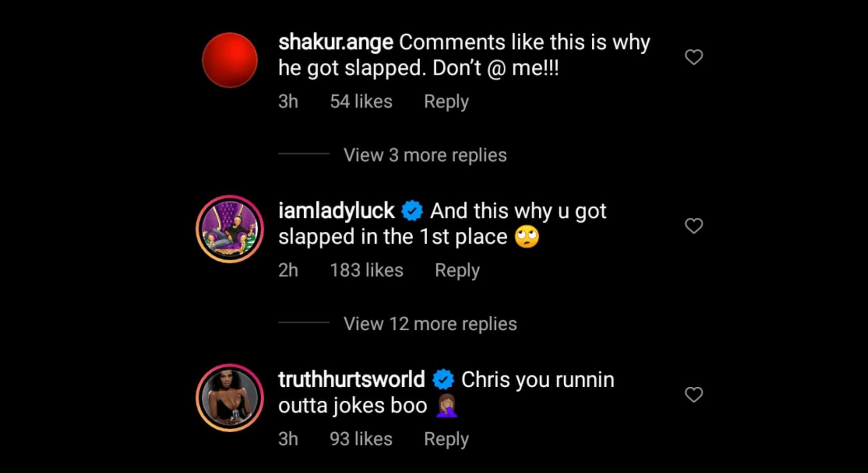Expand View 3 more replies

click(x=425, y=155)
